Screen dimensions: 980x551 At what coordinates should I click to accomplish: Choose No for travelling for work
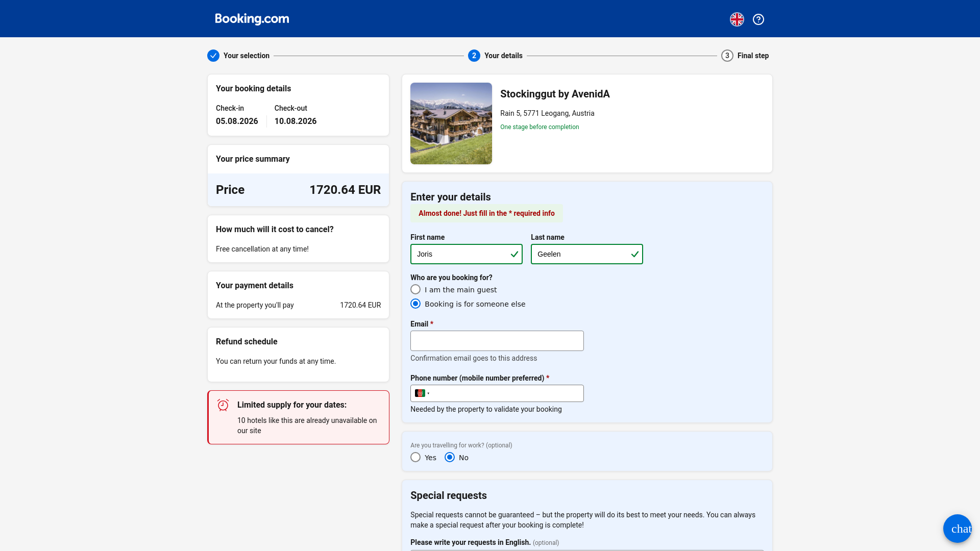tap(450, 458)
